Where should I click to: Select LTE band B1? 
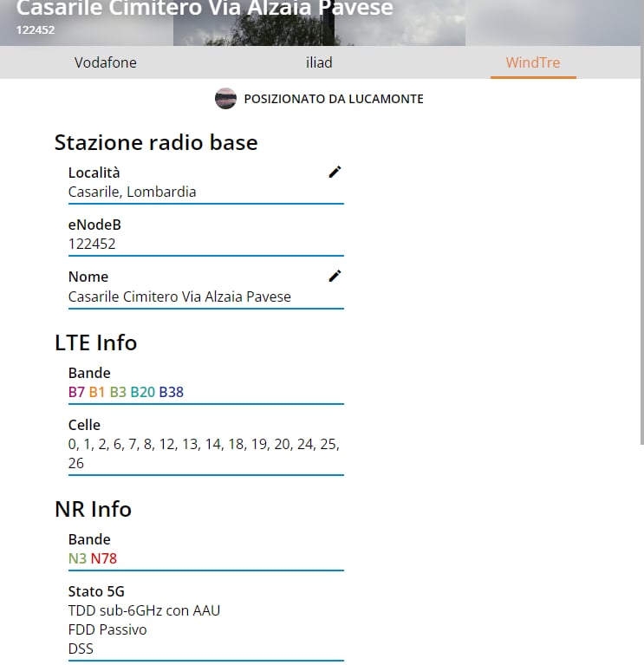(x=97, y=392)
